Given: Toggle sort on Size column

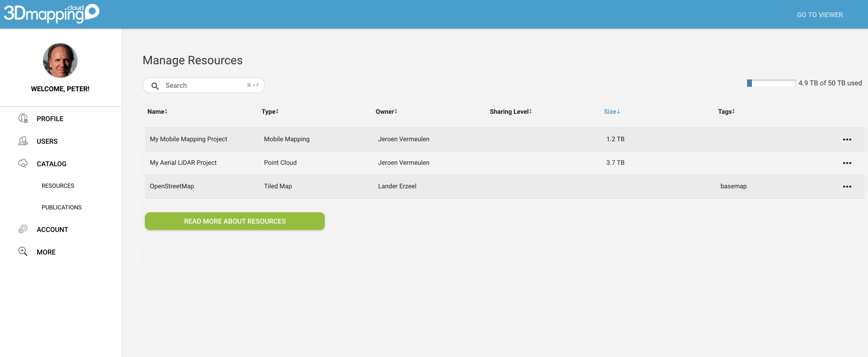Looking at the screenshot, I should click(x=612, y=112).
